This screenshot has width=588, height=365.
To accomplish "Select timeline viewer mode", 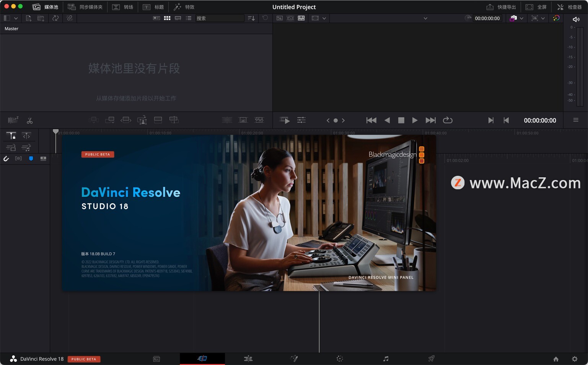I will 301,18.
